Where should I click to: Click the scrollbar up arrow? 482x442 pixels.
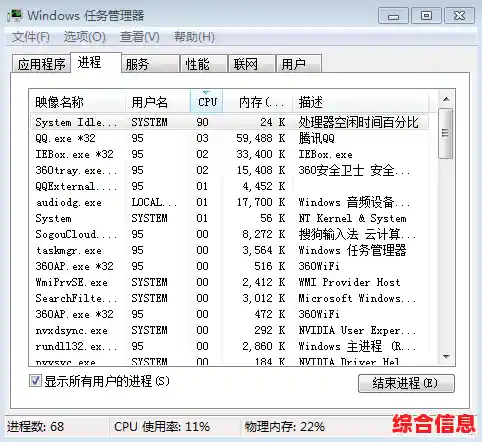[x=446, y=99]
